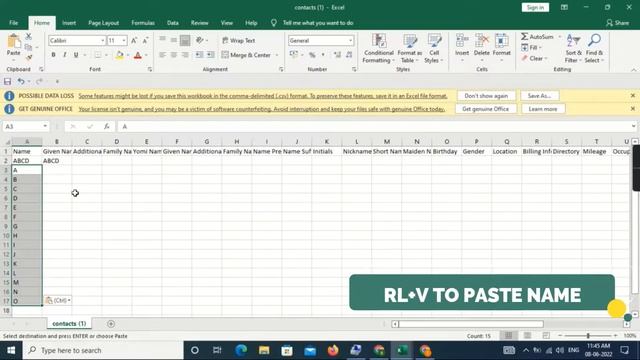This screenshot has width=640, height=360.
Task: Click the Delete cells icon
Action: (x=482, y=41)
